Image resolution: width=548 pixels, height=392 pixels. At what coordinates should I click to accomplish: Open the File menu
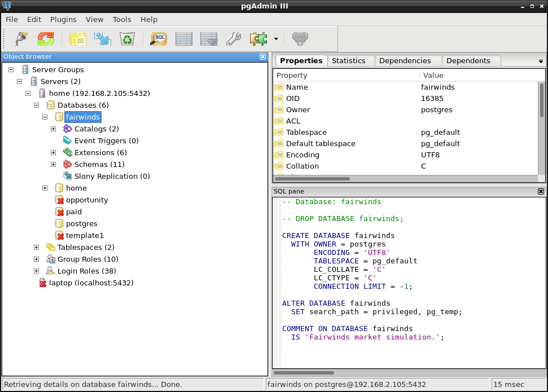[11, 20]
